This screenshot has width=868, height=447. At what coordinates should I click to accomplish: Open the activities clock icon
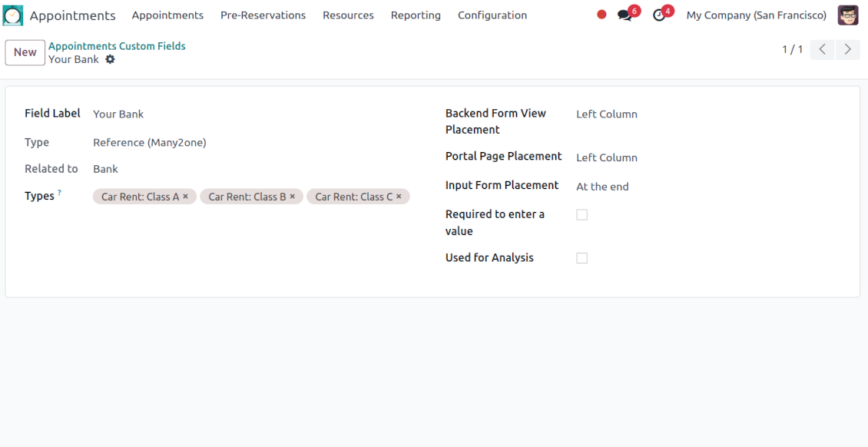tap(659, 15)
